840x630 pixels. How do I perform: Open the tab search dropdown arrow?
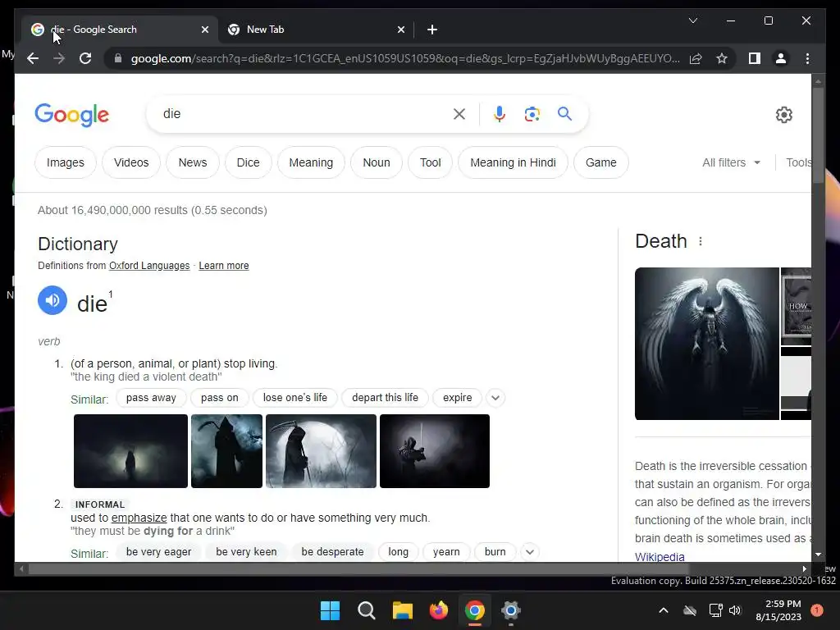pos(692,21)
